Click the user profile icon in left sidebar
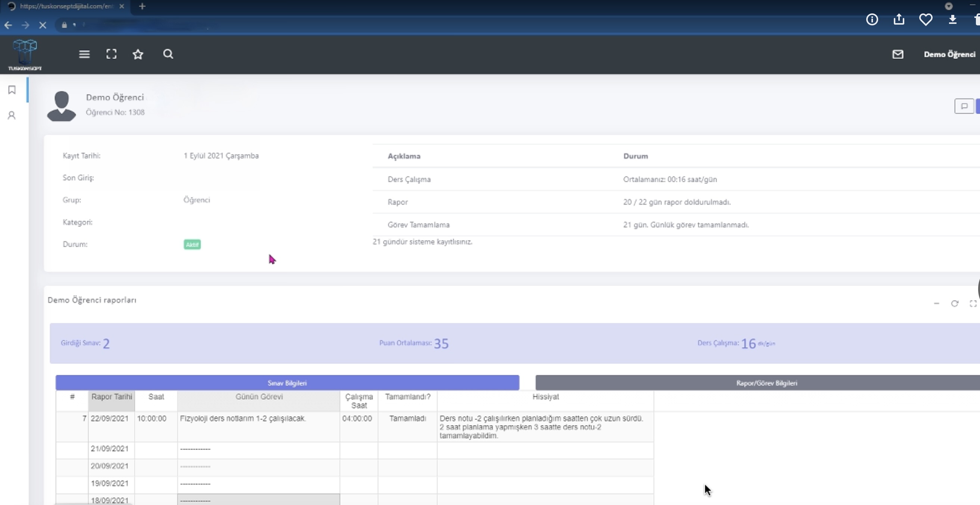980x505 pixels. (12, 115)
